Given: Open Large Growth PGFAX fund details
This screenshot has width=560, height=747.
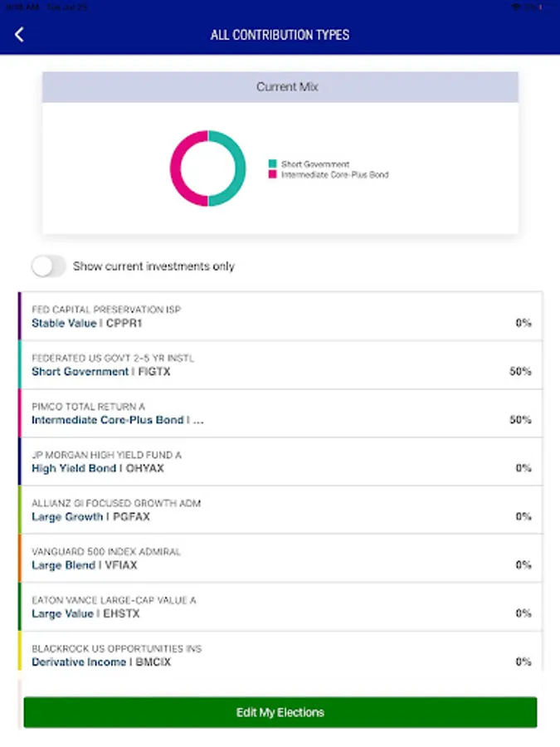Looking at the screenshot, I should 249,510.
